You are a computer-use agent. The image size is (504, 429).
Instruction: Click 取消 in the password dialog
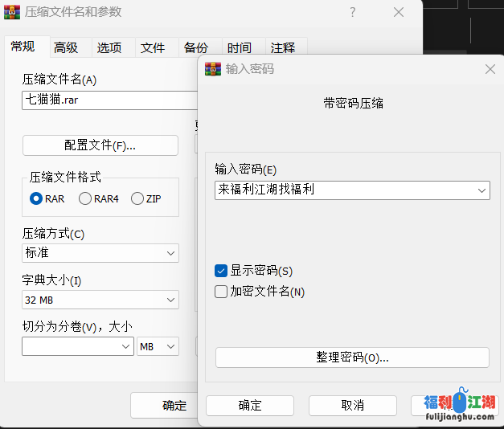352,405
